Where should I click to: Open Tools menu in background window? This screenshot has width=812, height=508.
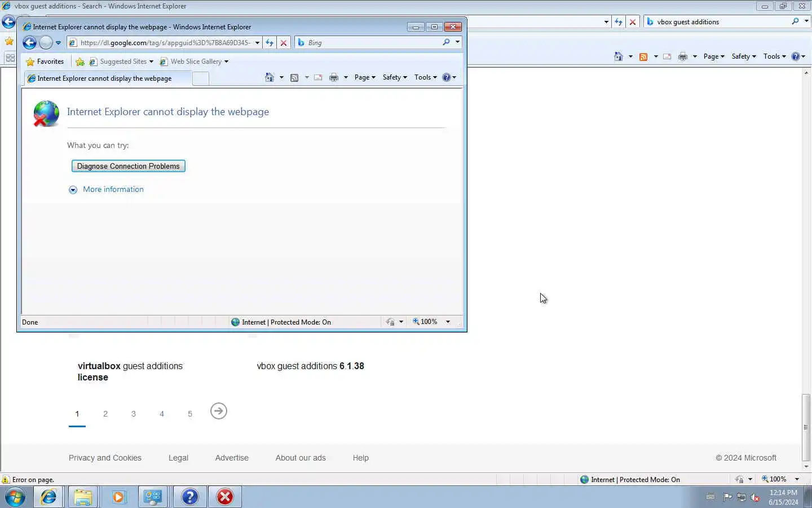pyautogui.click(x=775, y=56)
